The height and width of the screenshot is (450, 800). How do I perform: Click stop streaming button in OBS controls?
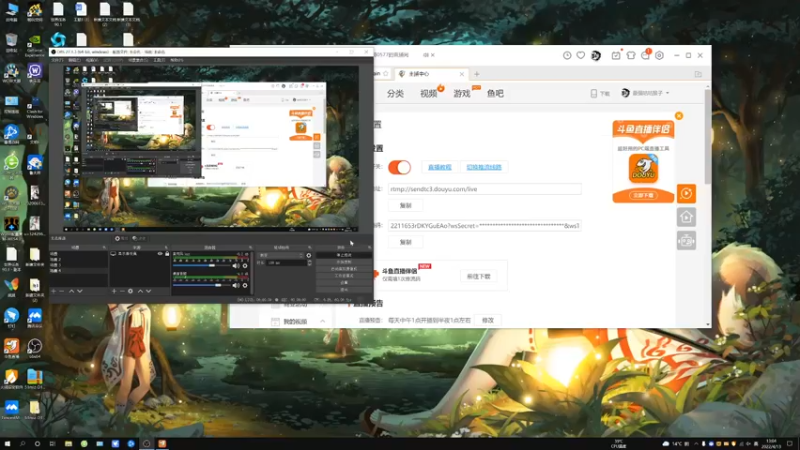[x=344, y=255]
